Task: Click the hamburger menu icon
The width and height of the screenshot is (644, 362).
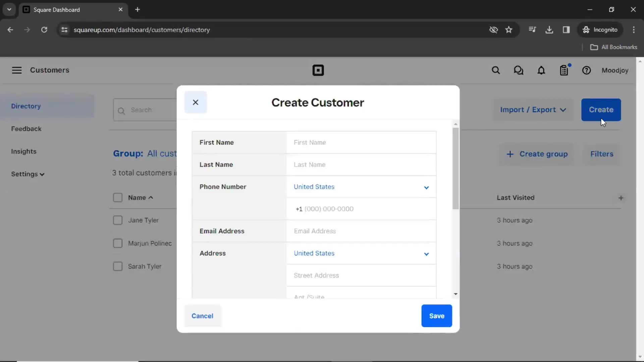Action: tap(16, 70)
